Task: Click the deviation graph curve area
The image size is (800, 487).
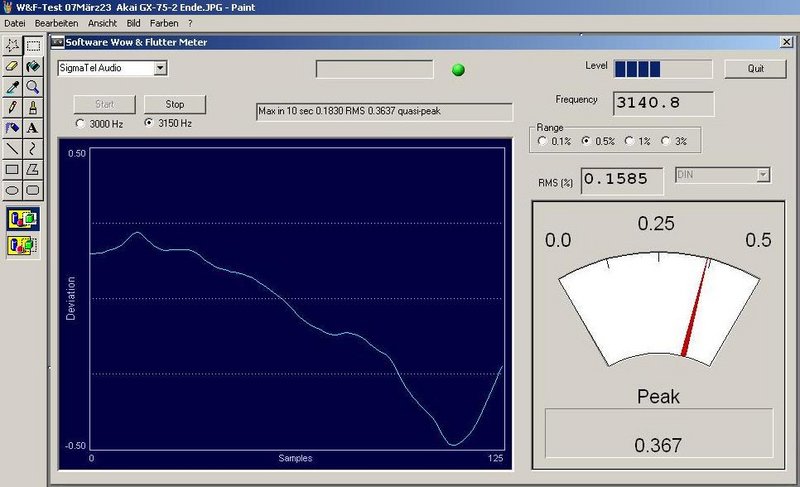Action: click(297, 299)
